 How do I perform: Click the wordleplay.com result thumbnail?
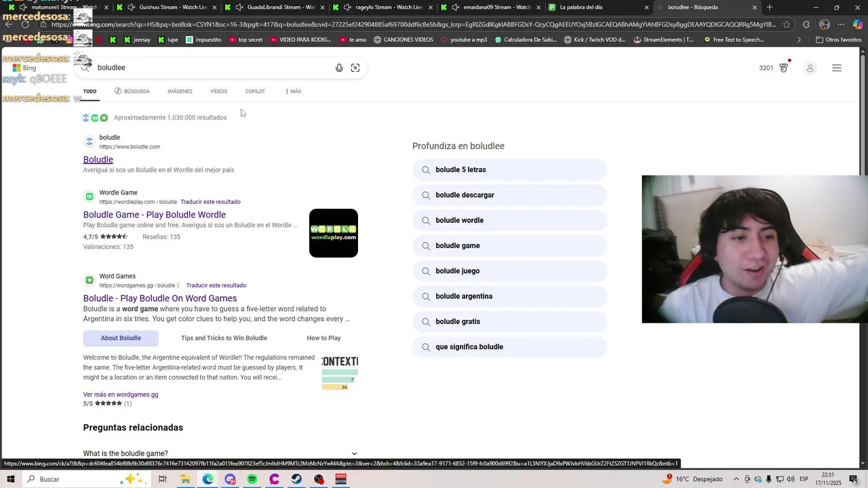[334, 233]
